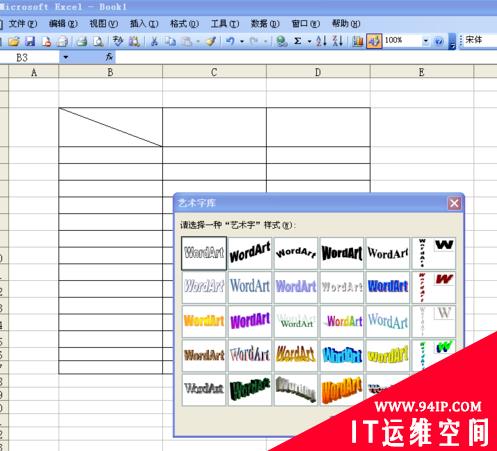Click the Save floppy disk icon
This screenshot has width=497, height=451.
(30, 41)
